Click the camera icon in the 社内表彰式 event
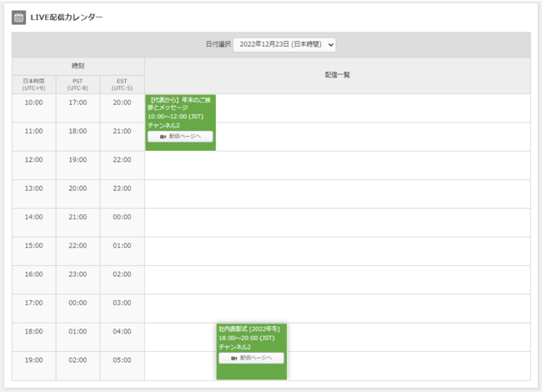This screenshot has height=392, width=542. tap(234, 358)
